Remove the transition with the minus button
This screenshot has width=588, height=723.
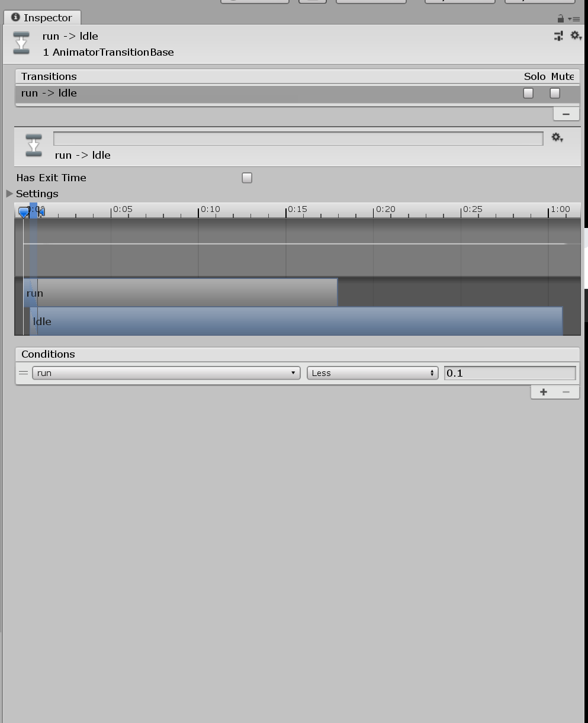pos(566,114)
